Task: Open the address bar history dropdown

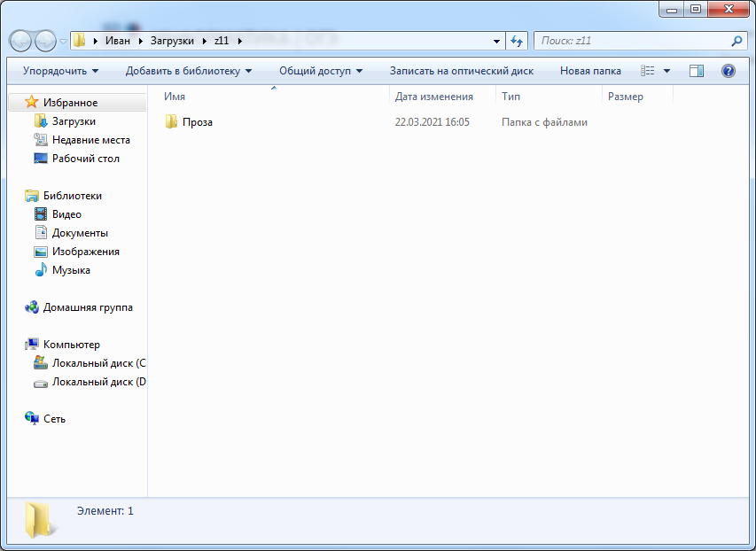Action: [496, 42]
